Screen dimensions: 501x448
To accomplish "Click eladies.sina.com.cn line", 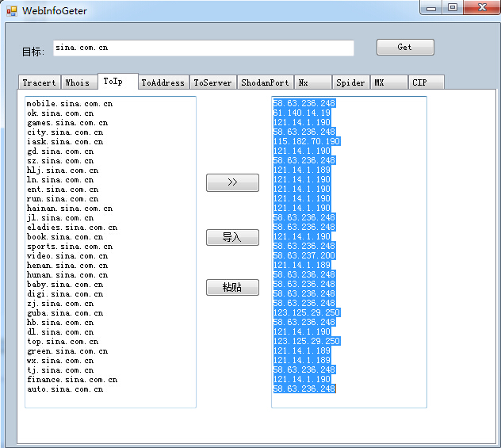I will coord(72,228).
